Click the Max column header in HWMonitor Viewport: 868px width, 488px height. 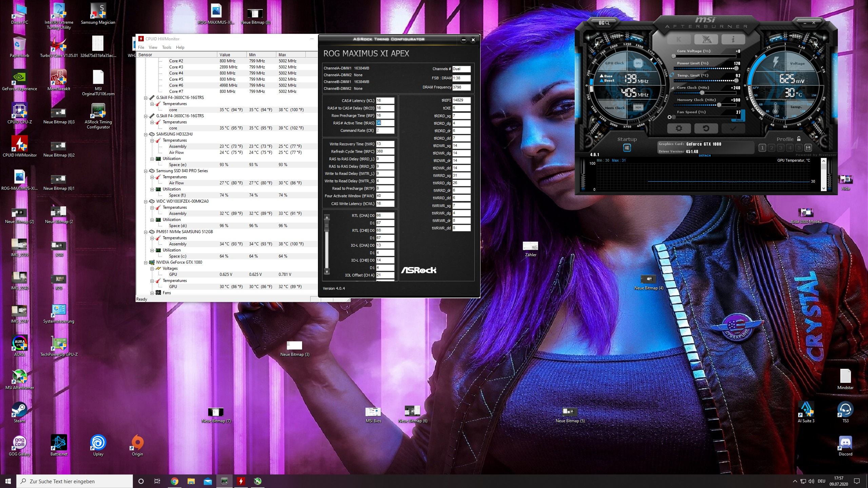click(x=291, y=55)
